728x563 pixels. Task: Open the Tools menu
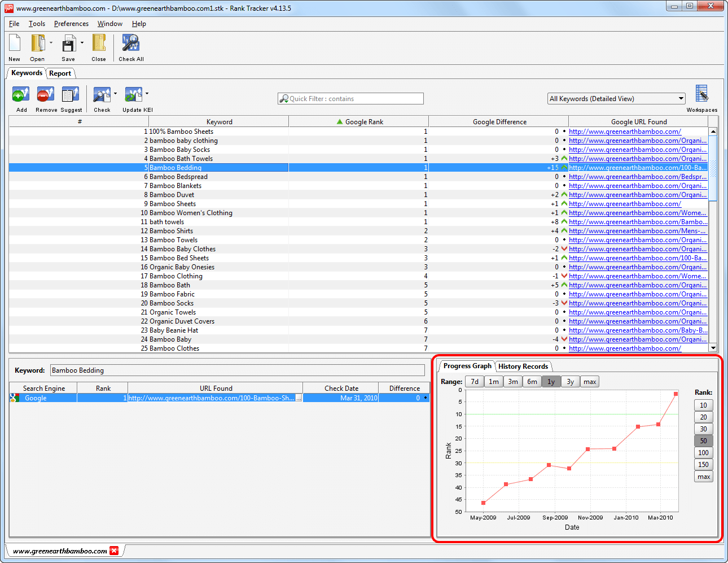pyautogui.click(x=37, y=24)
